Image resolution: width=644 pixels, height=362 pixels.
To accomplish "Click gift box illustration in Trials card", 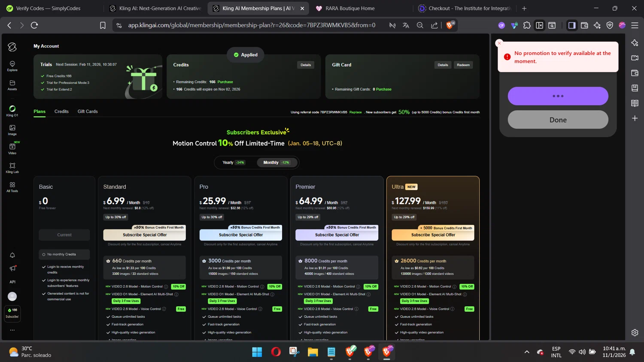I will point(143,81).
